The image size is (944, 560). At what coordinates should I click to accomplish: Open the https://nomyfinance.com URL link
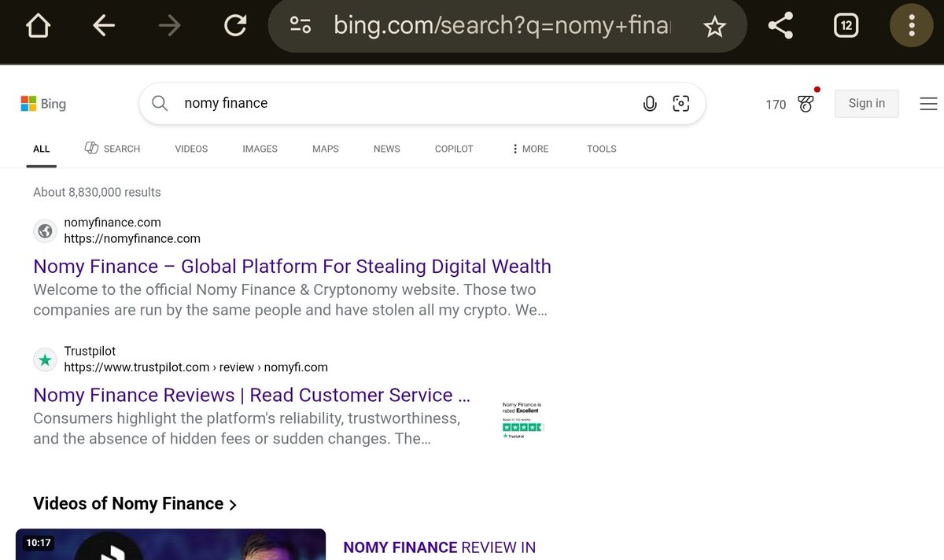(132, 238)
